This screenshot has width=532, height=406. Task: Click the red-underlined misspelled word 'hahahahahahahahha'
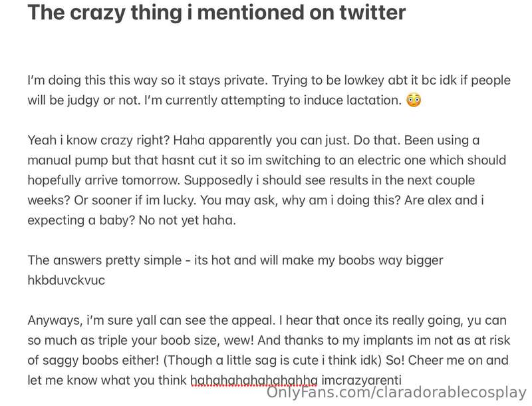pyautogui.click(x=254, y=380)
